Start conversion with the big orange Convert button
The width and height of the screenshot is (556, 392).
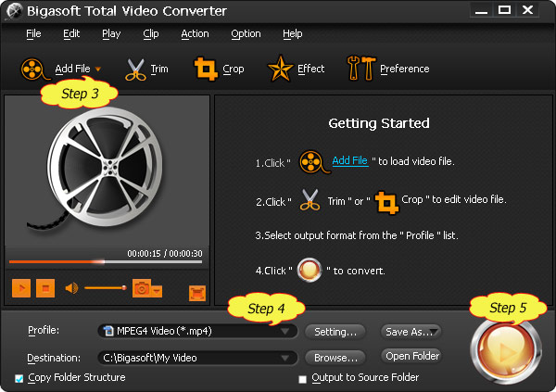[506, 351]
